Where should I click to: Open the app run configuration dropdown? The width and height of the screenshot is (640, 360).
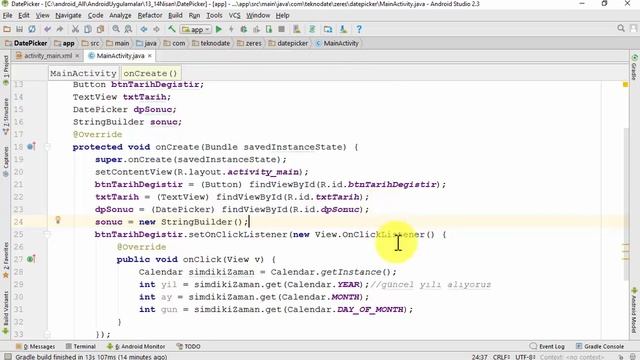(196, 29)
